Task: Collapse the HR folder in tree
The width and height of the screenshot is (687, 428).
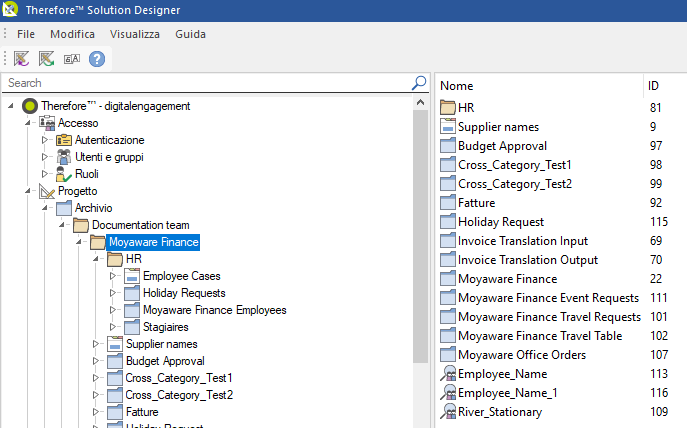Action: tap(96, 259)
